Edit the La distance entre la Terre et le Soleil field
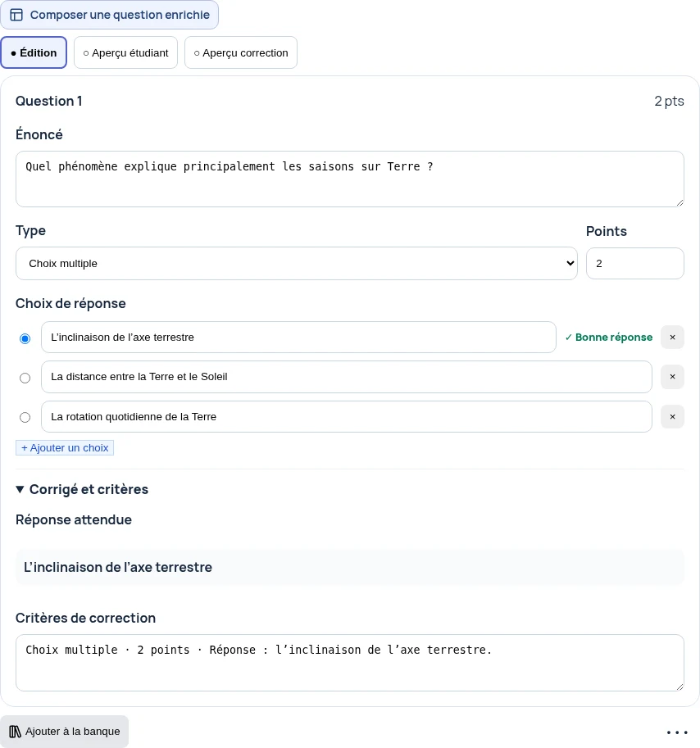 tap(347, 377)
